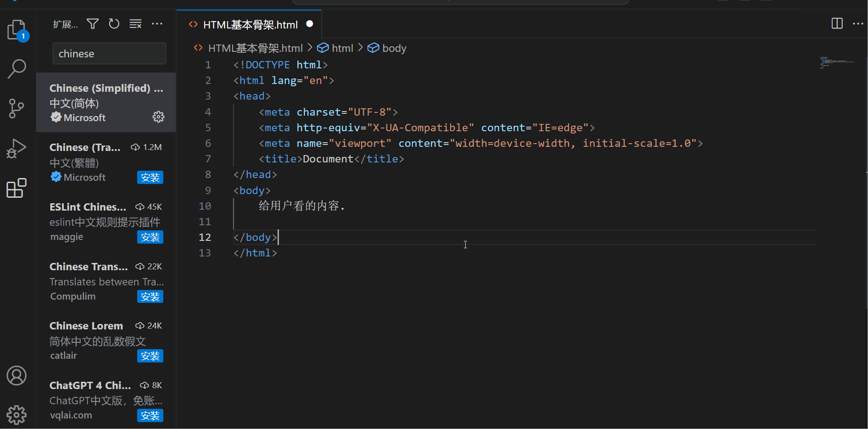Install the Chinese (Traditional) language pack

pos(150,177)
